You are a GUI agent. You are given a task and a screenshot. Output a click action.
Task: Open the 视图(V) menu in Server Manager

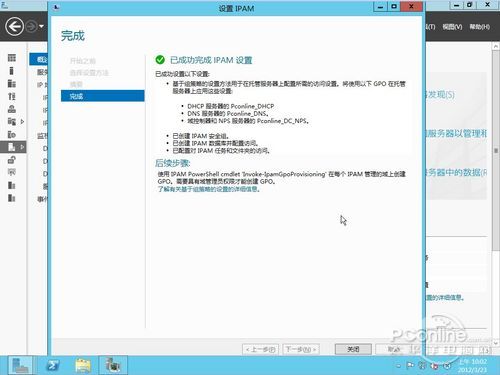(x=452, y=27)
